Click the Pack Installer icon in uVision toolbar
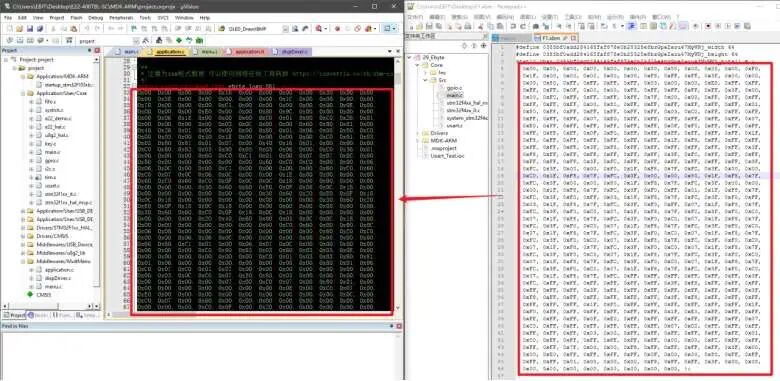Screen dimensions: 780x381 198,40
